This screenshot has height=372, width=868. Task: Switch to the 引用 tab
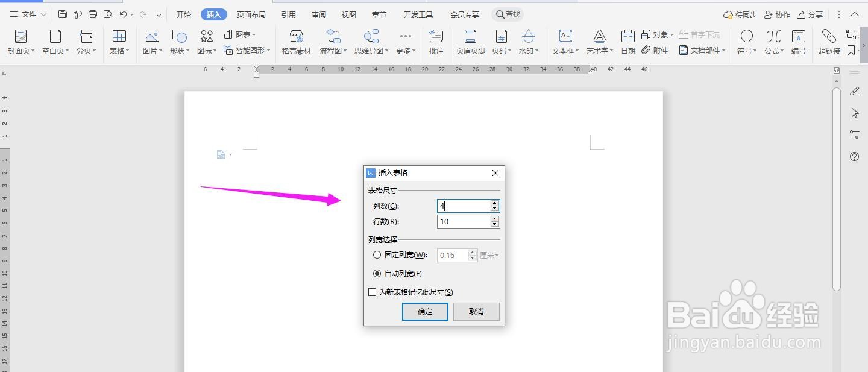click(288, 14)
